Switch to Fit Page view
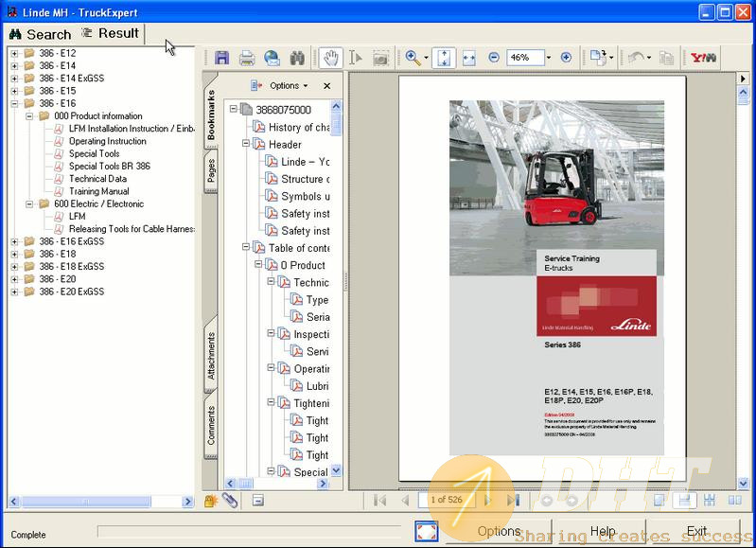This screenshot has height=548, width=756. click(444, 58)
